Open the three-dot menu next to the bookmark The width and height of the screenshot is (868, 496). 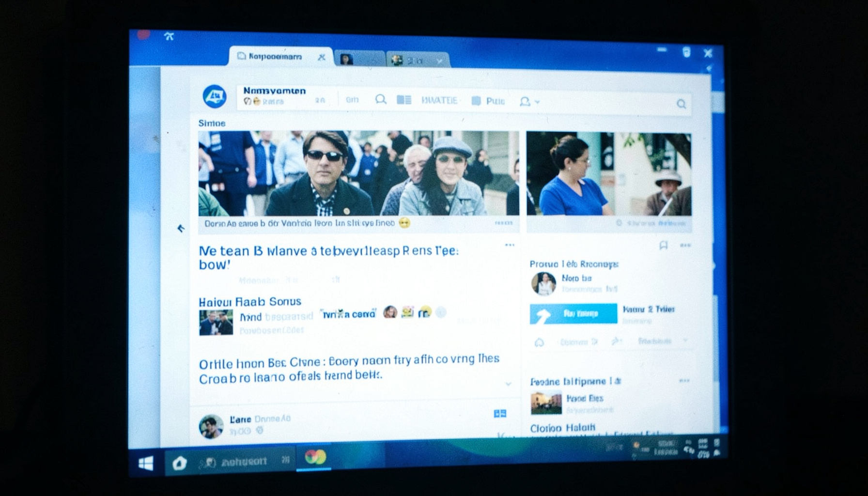click(685, 246)
